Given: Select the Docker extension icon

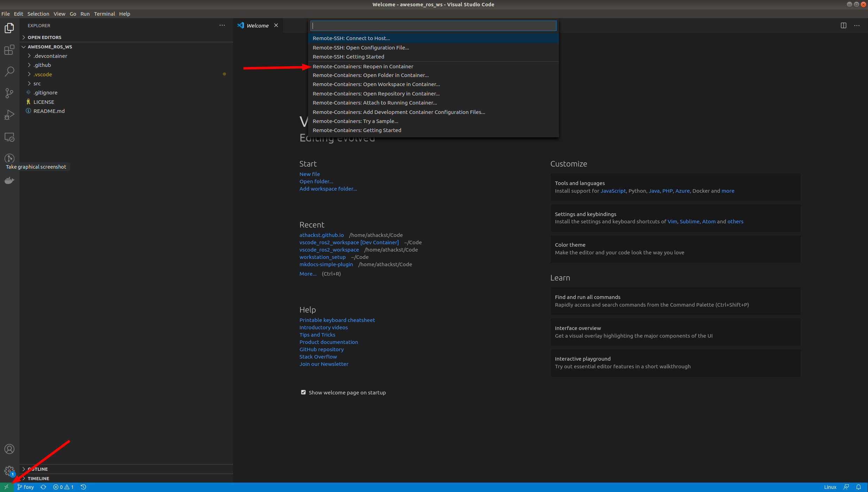Looking at the screenshot, I should [9, 180].
